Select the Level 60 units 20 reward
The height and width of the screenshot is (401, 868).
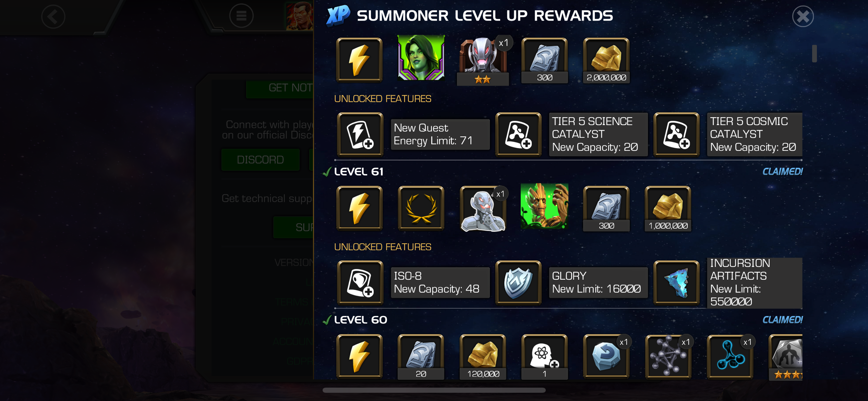[x=421, y=357]
